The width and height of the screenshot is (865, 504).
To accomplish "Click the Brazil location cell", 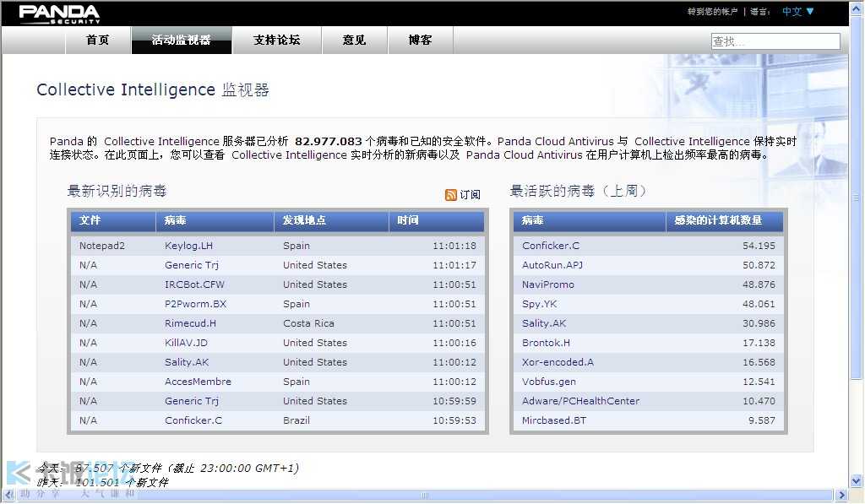I will (296, 420).
